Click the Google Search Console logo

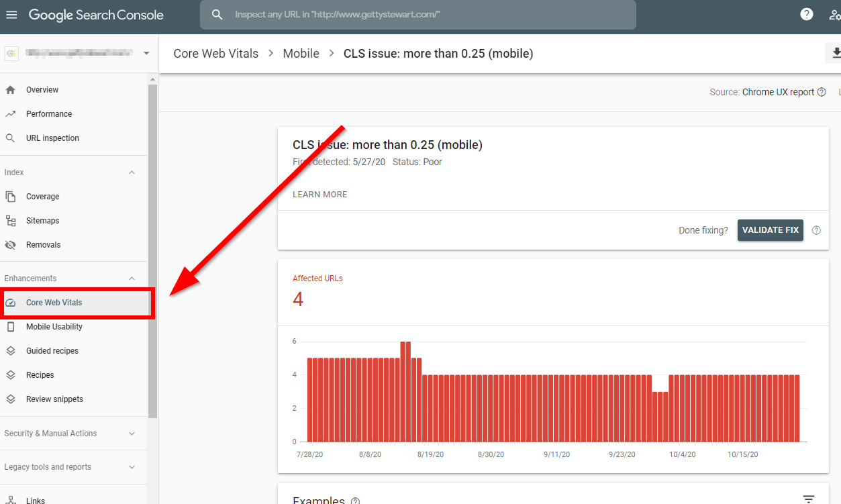click(96, 15)
